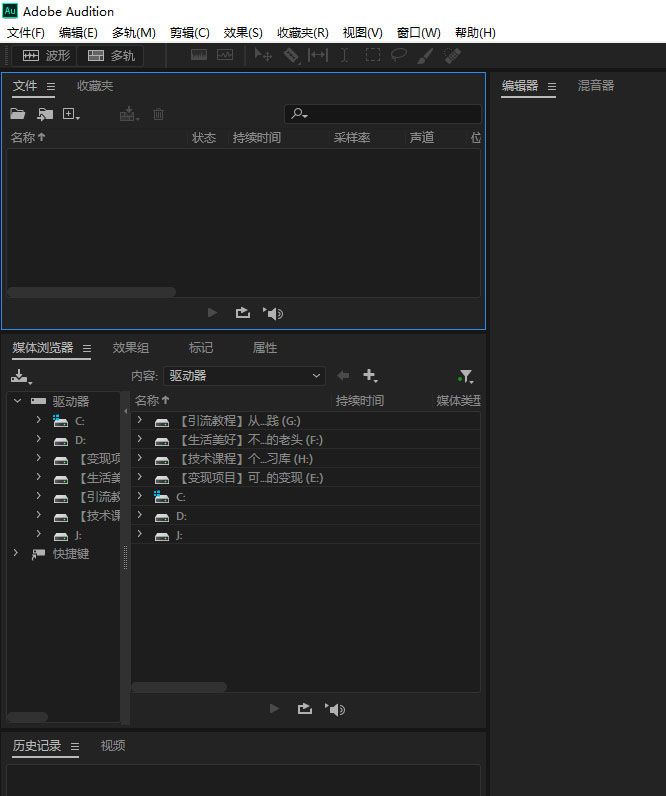The width and height of the screenshot is (666, 796).
Task: Click the media type filter funnel icon
Action: [465, 376]
